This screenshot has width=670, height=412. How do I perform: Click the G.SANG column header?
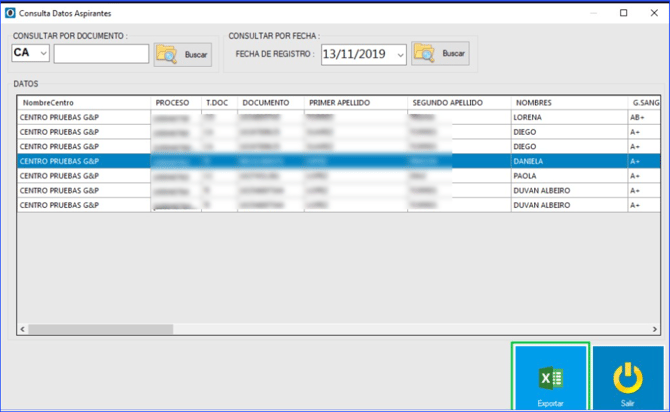coord(644,103)
